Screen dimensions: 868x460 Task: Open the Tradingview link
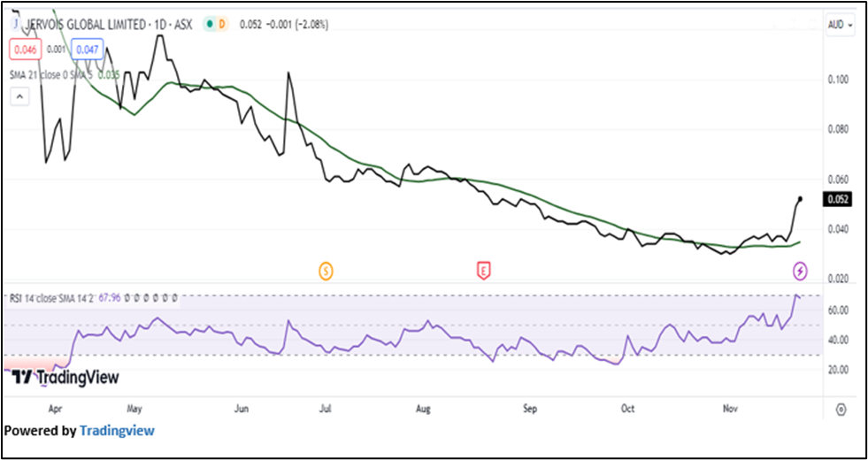117,430
